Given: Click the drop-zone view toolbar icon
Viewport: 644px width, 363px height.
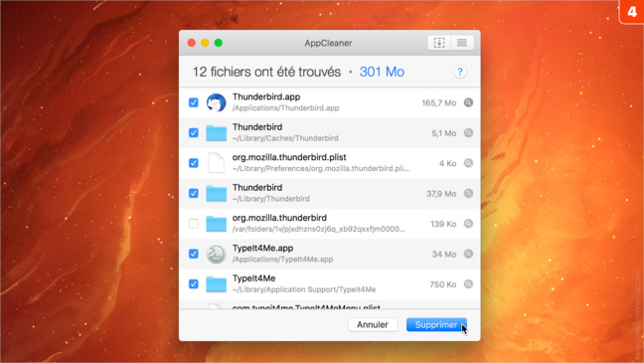Looking at the screenshot, I should [439, 43].
